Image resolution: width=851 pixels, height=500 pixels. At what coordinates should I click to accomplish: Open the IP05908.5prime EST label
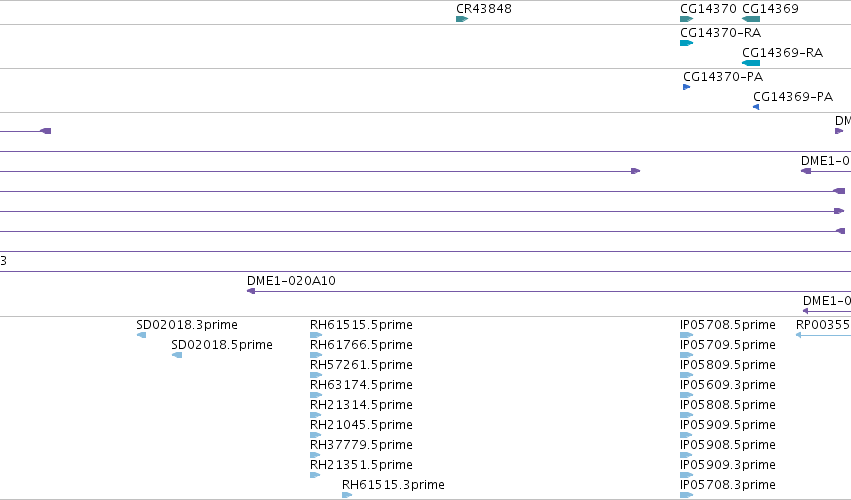pyautogui.click(x=727, y=445)
